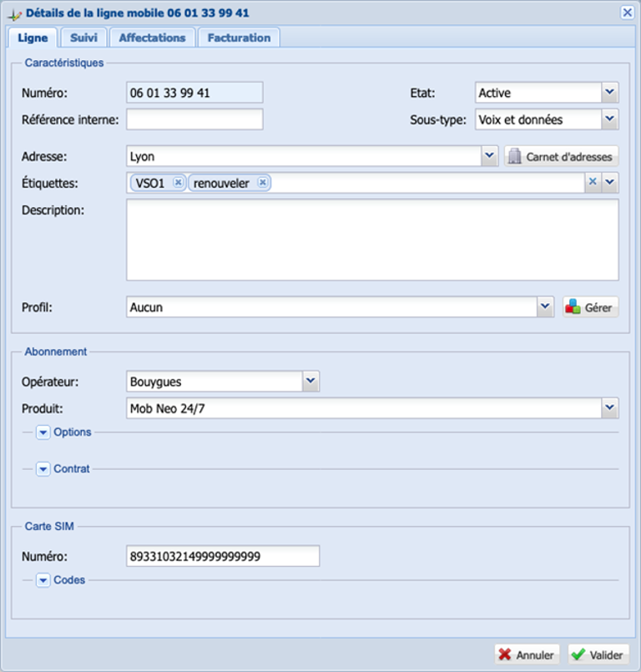Image resolution: width=641 pixels, height=672 pixels.
Task: Remove the VSO1 tag
Action: point(178,183)
